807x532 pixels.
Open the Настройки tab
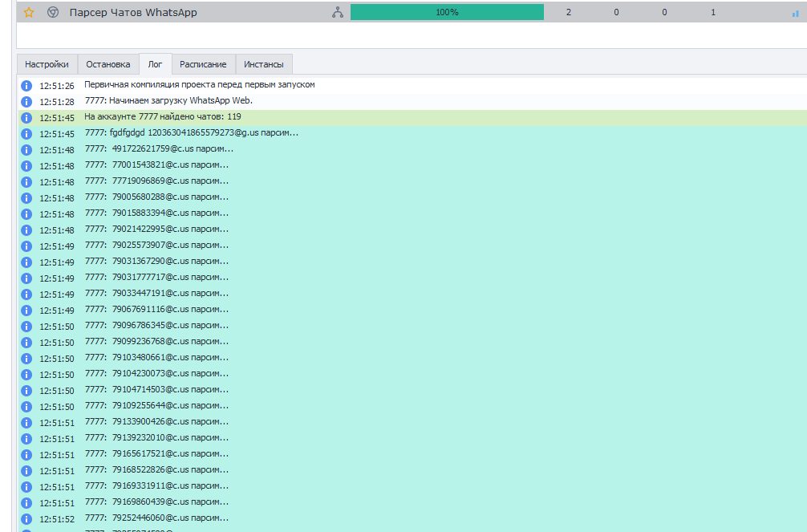point(47,64)
